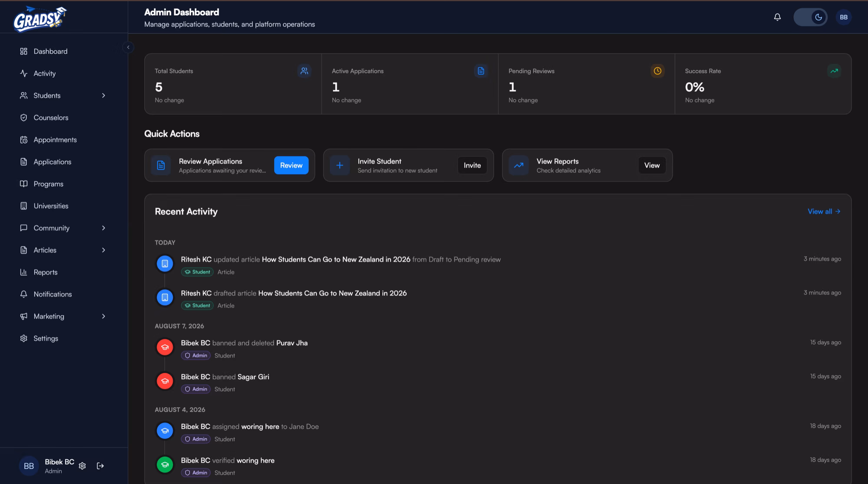The height and width of the screenshot is (484, 868).
Task: Expand the Articles submenu chevron
Action: click(103, 250)
